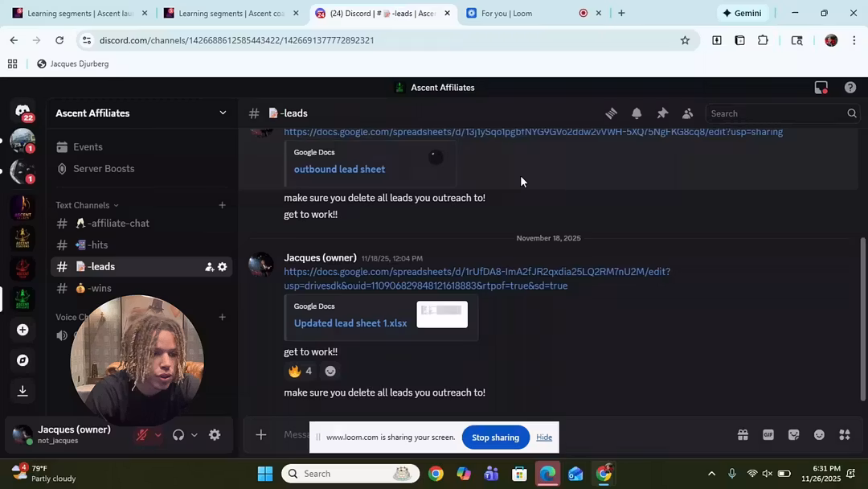Switch to the affiliate-chat channel

119,224
